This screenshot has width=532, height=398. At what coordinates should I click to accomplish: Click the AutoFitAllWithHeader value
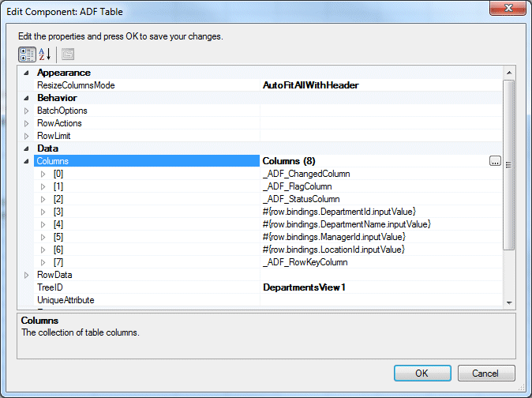[310, 85]
